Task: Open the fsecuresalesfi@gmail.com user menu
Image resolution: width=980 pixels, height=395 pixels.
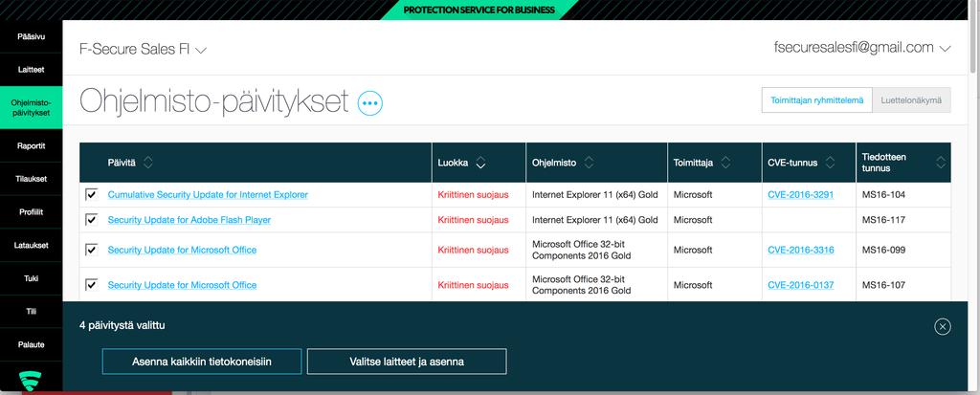Action: [x=862, y=48]
